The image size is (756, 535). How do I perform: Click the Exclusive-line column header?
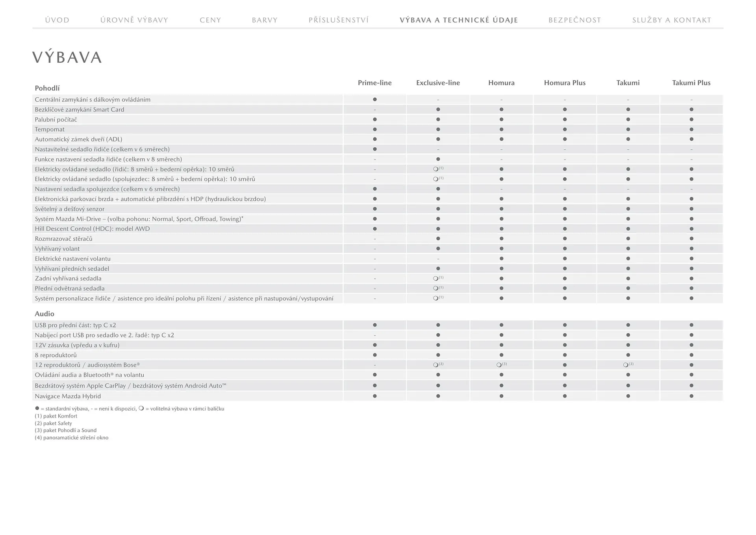[x=438, y=83]
